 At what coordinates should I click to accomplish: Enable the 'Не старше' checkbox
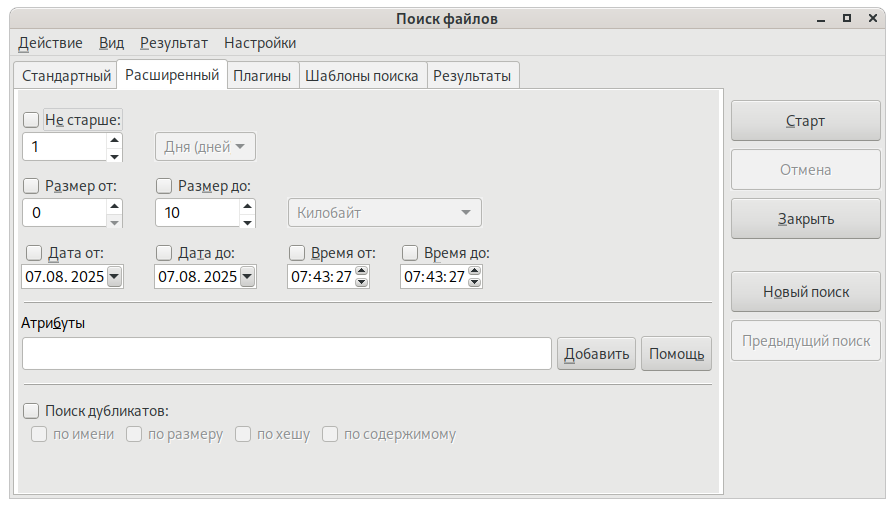point(31,120)
